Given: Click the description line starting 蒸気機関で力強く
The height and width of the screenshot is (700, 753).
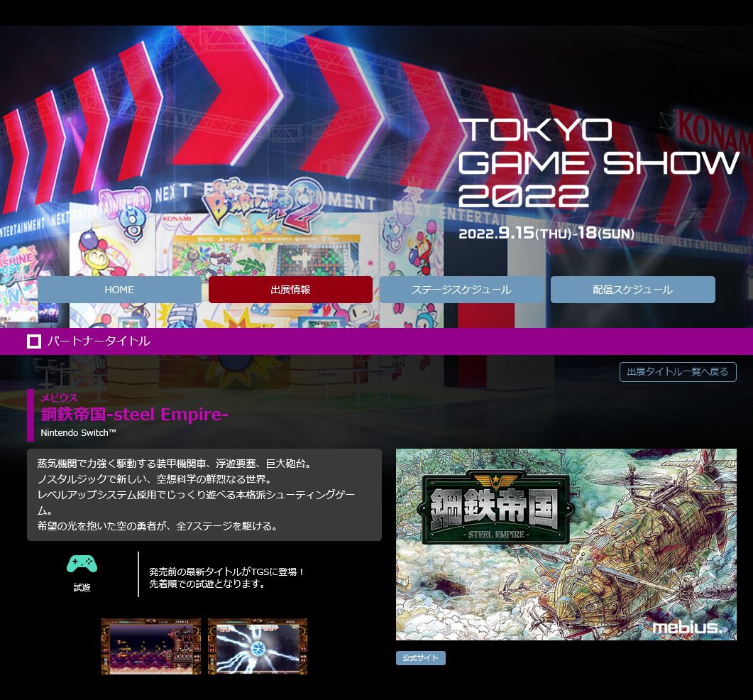Looking at the screenshot, I should click(176, 464).
